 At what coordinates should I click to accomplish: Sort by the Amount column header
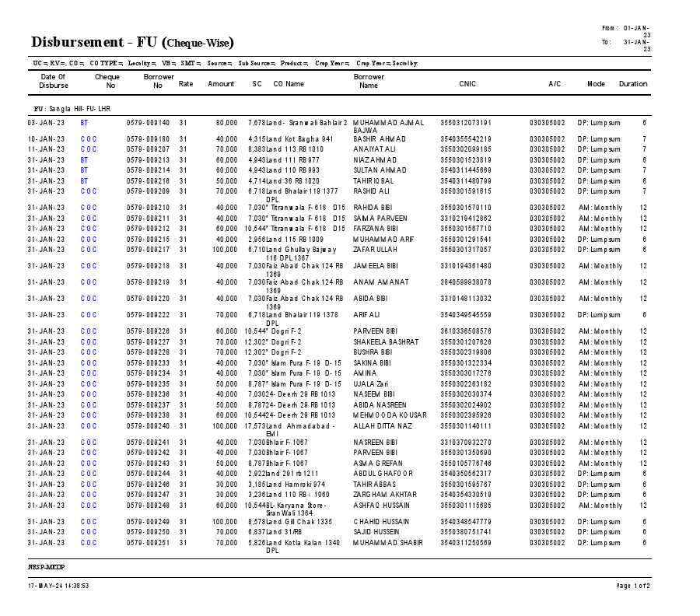222,83
